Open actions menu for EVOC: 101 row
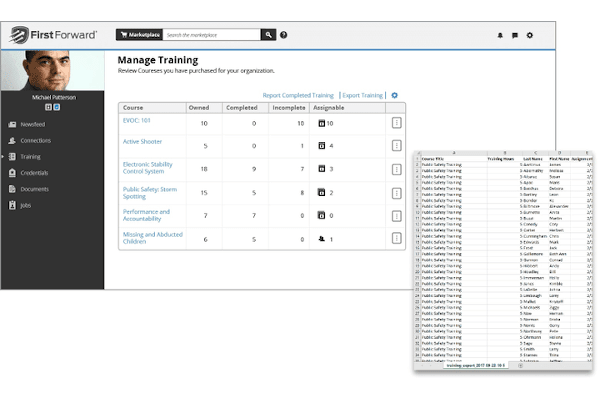The height and width of the screenshot is (400, 600). [396, 123]
